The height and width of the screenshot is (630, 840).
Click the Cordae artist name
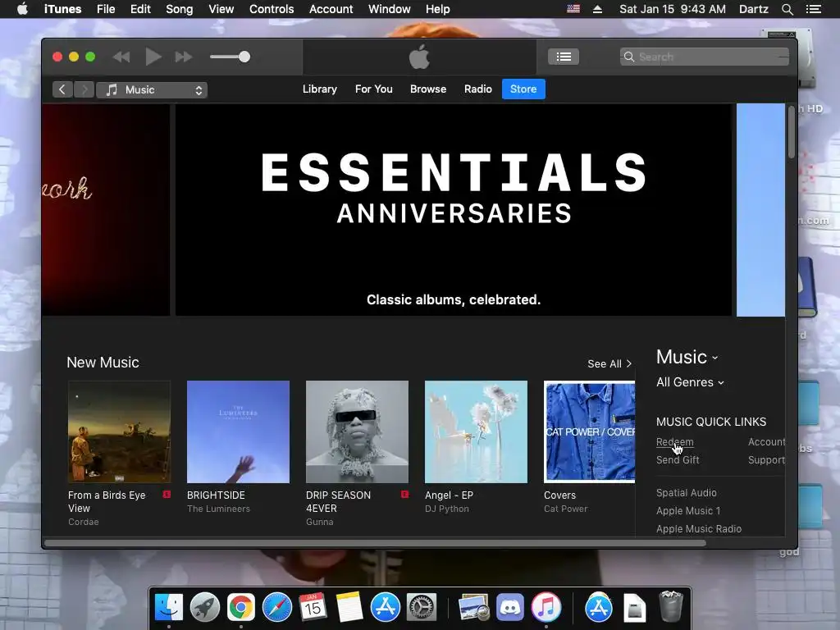(x=84, y=522)
